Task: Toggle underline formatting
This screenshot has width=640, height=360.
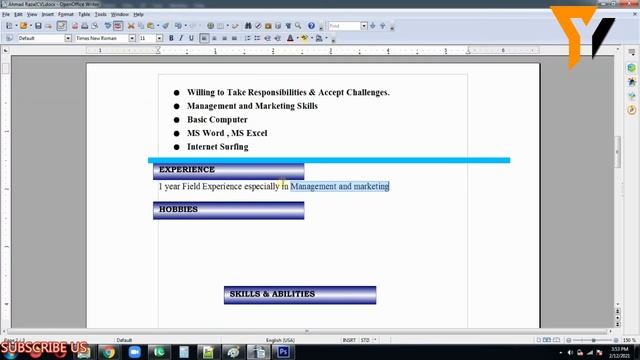Action: [191, 38]
